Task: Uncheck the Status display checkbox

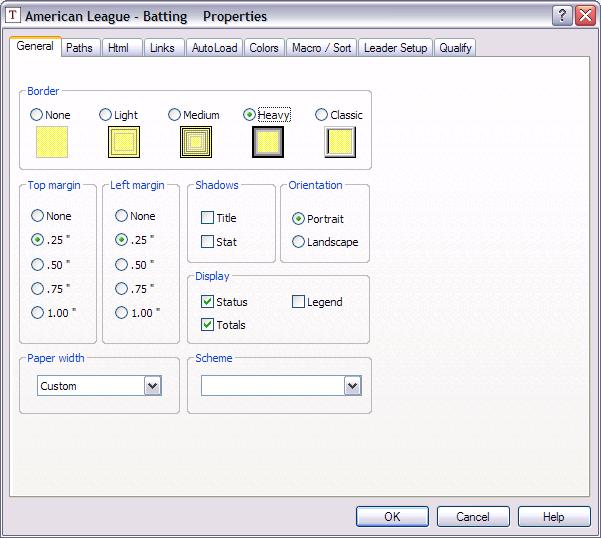Action: [207, 302]
